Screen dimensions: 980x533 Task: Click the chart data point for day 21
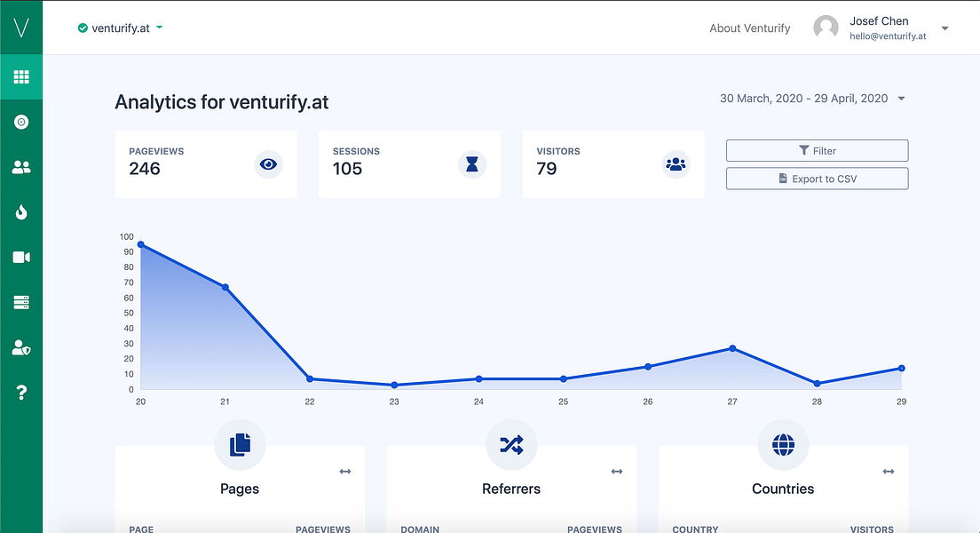(x=225, y=287)
